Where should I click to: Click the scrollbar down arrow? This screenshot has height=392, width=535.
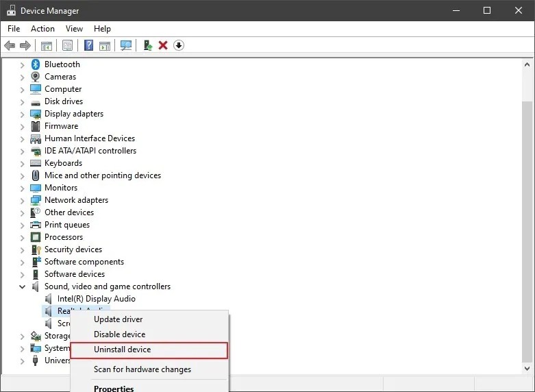pyautogui.click(x=527, y=368)
